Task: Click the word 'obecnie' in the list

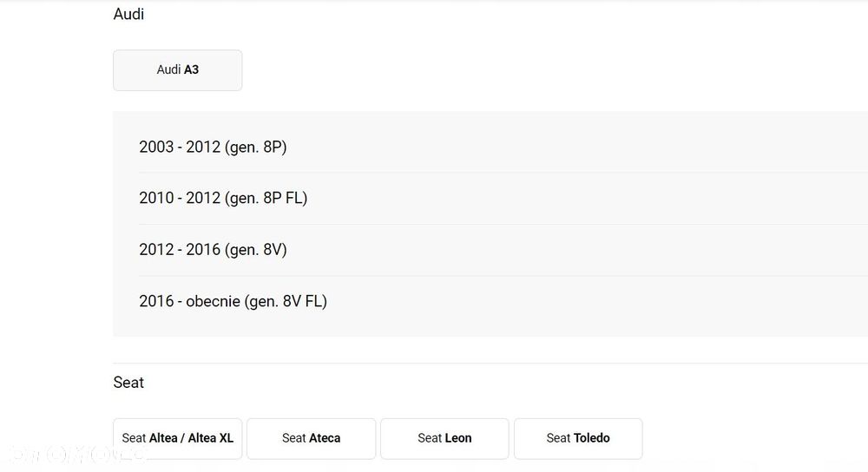Action: (214, 301)
